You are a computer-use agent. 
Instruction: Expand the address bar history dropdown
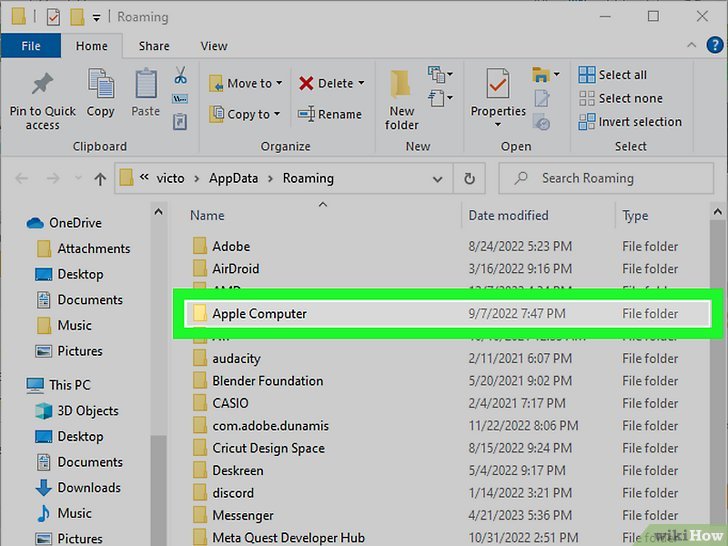pyautogui.click(x=437, y=179)
